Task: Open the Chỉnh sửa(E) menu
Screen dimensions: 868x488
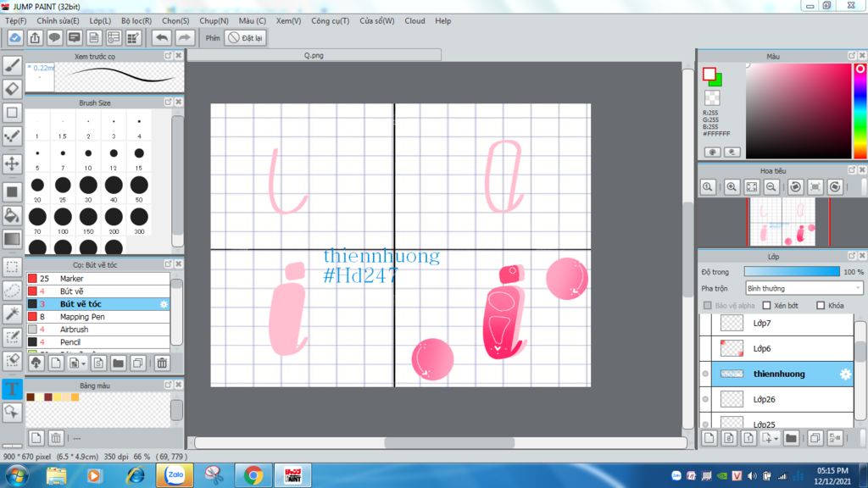Action: click(58, 20)
